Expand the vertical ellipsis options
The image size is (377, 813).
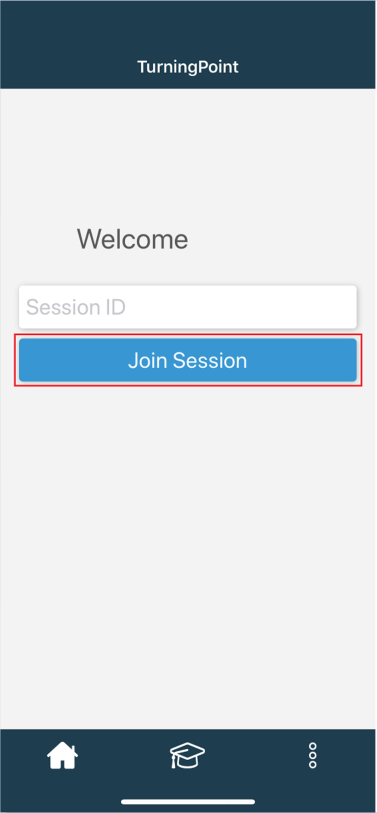(313, 755)
